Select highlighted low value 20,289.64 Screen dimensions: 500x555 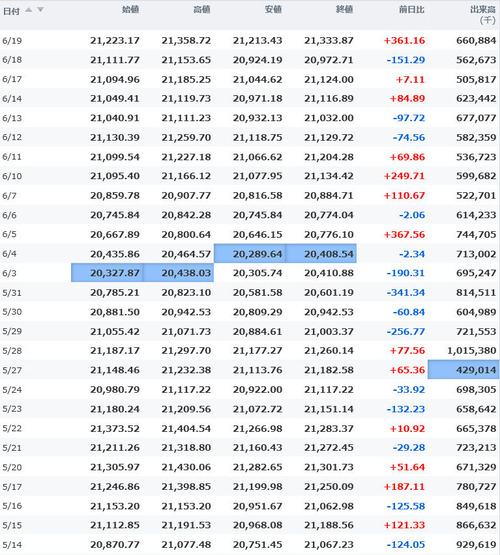(250, 254)
